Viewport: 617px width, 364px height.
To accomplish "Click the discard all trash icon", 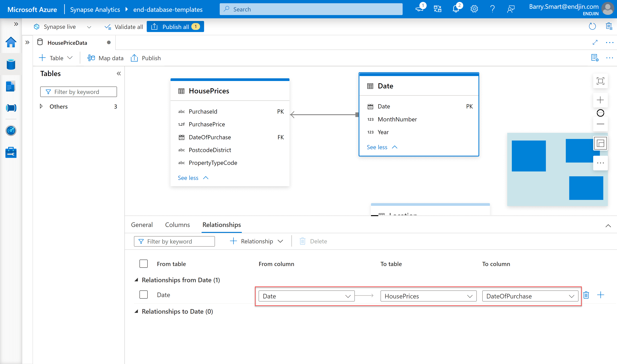I will [x=609, y=26].
